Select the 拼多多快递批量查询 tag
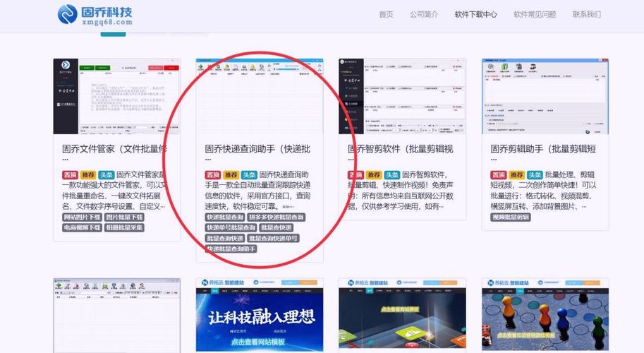 [277, 217]
